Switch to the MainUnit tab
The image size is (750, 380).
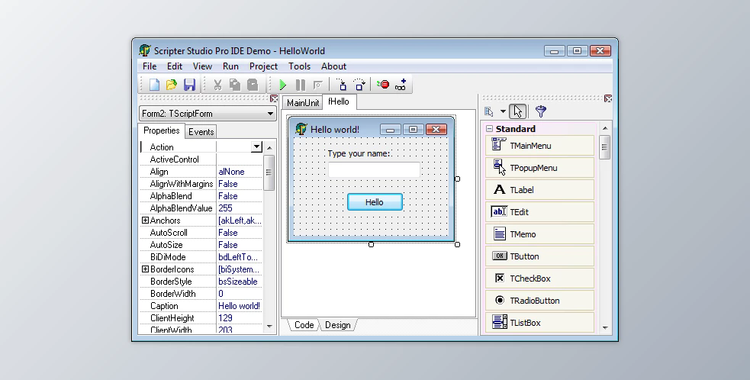click(302, 103)
